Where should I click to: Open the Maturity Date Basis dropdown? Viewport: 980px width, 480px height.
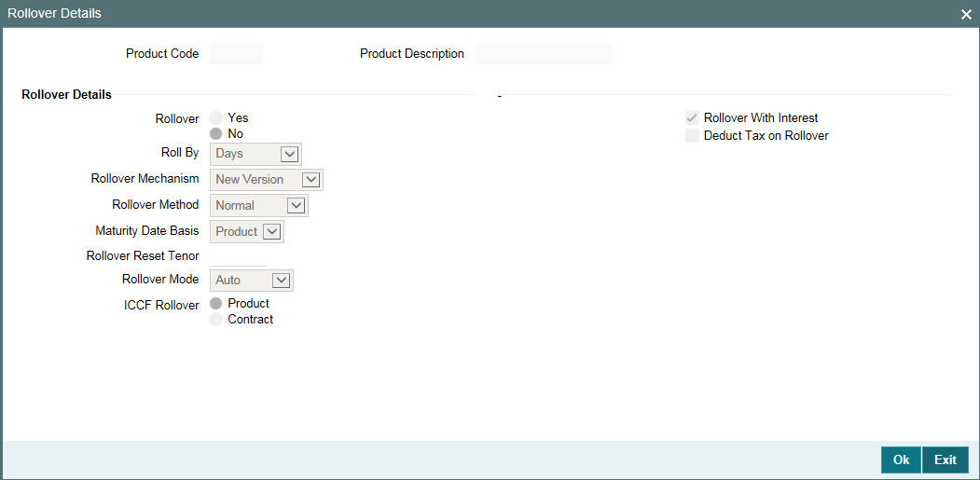coord(247,231)
